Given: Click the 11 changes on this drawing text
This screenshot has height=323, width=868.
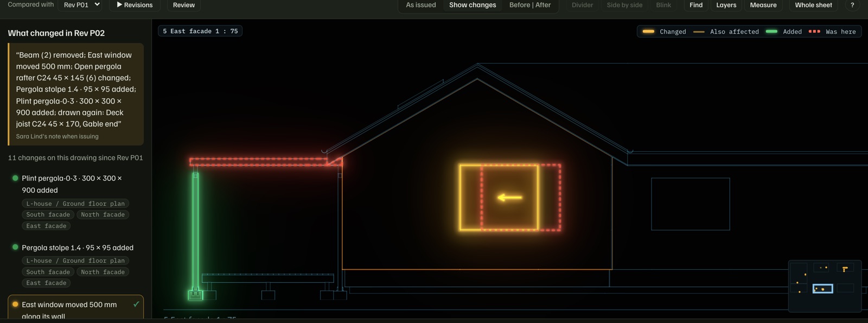Looking at the screenshot, I should pyautogui.click(x=75, y=158).
